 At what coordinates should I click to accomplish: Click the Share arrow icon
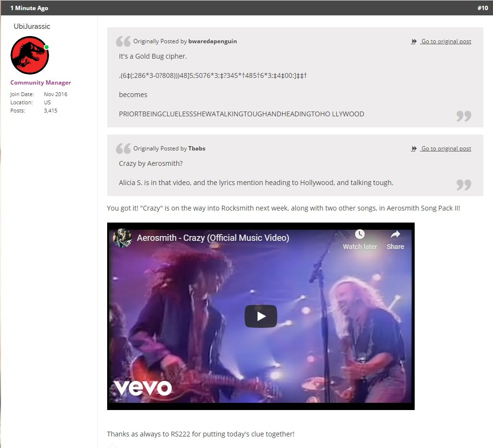tap(395, 234)
